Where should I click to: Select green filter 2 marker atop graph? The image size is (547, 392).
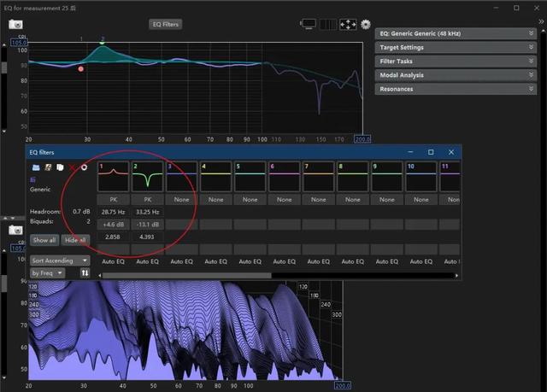pyautogui.click(x=103, y=43)
